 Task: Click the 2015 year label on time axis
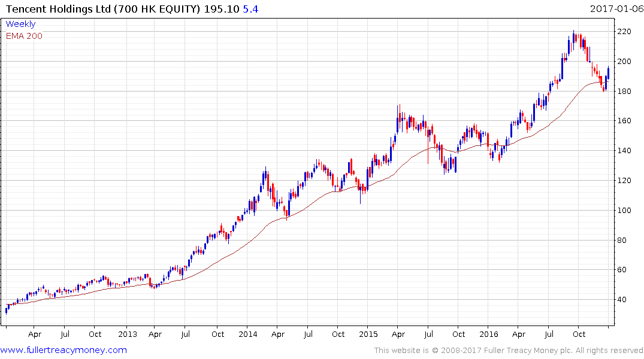click(368, 334)
